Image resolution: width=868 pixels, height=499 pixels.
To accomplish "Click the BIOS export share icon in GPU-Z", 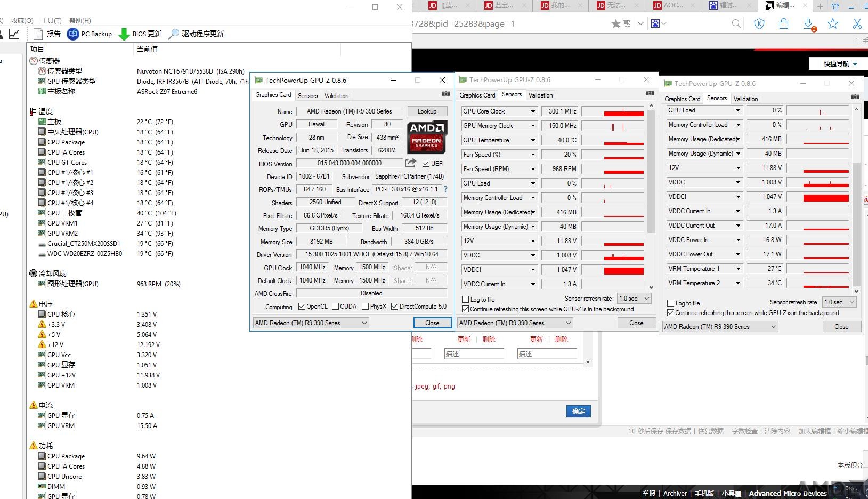I will 410,163.
